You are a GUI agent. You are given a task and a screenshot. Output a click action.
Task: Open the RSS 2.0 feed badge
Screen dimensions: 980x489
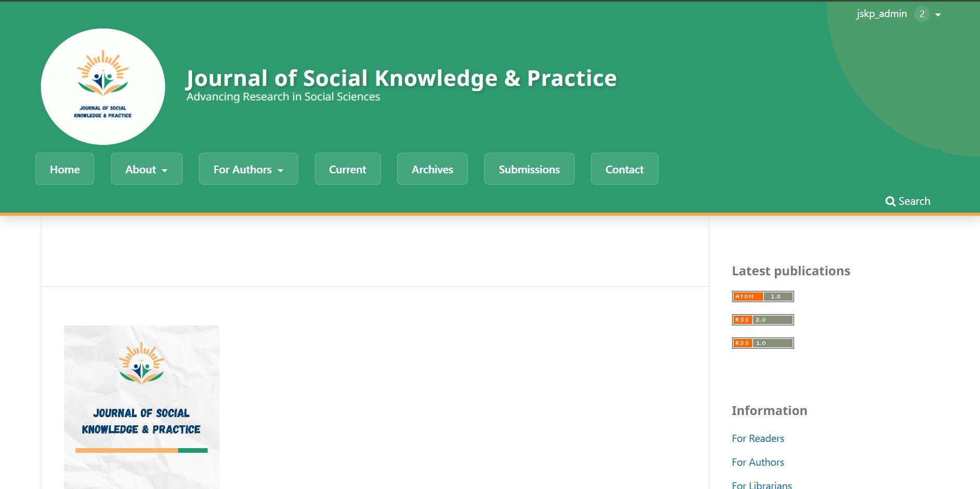point(763,320)
